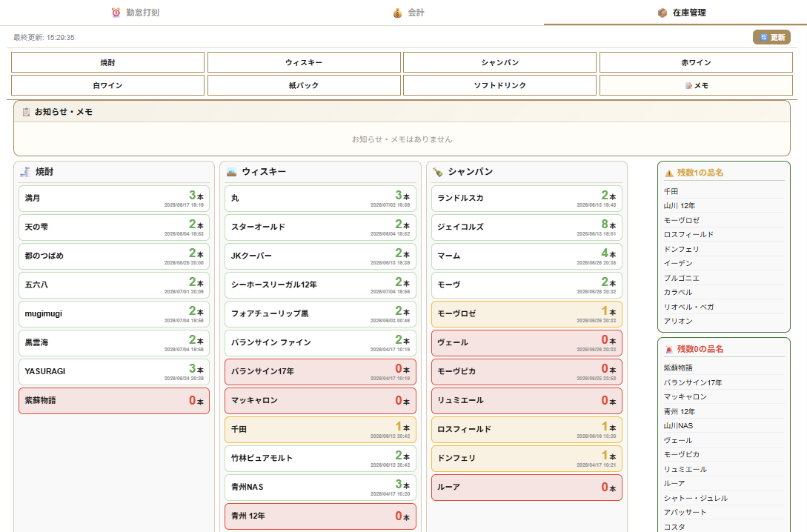Open the 紫蘇物語 out-of-stock item card
Image resolution: width=807 pixels, height=532 pixels.
[x=114, y=401]
